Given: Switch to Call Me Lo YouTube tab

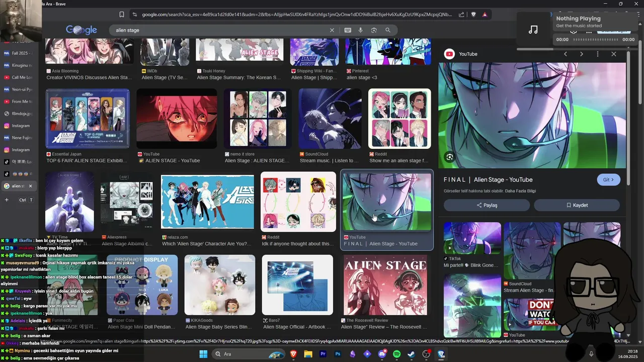Looking at the screenshot, I should point(18,77).
